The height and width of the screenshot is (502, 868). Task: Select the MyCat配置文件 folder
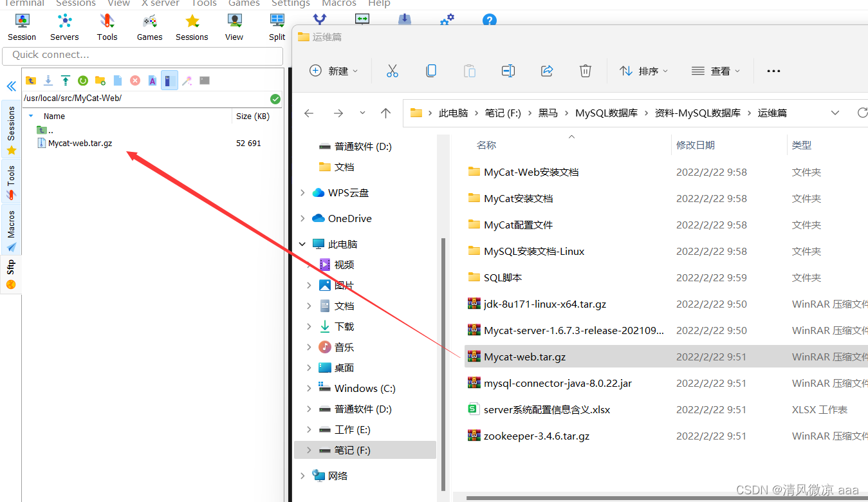(518, 225)
